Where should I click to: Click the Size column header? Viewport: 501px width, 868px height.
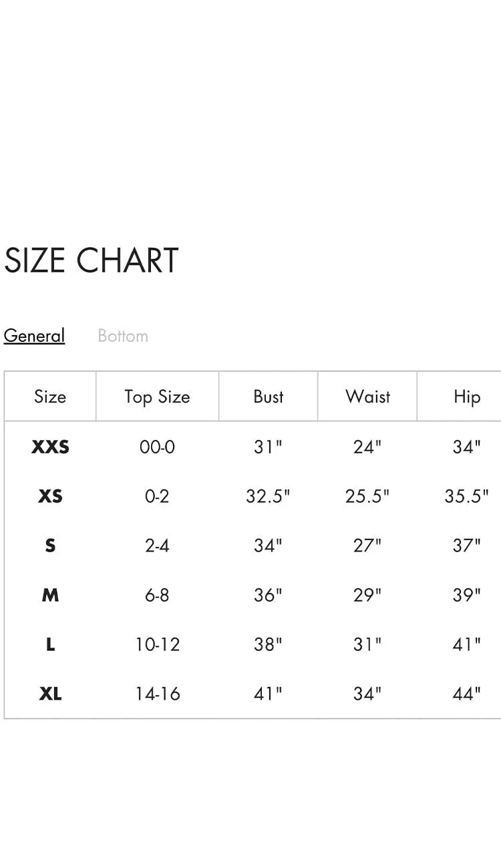tap(50, 397)
